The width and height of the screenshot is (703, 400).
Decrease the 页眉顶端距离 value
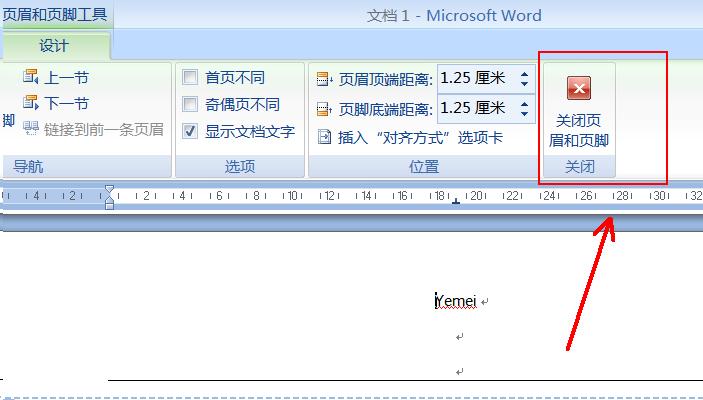525,83
